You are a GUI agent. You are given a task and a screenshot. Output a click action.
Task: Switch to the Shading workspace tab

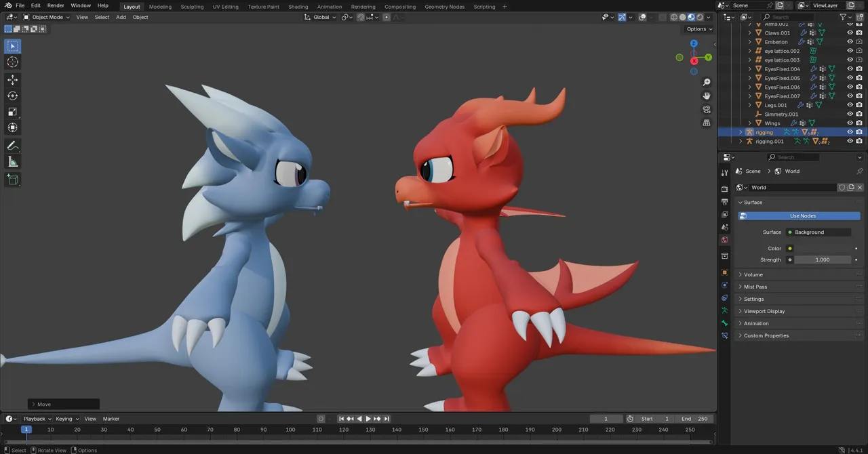(298, 6)
